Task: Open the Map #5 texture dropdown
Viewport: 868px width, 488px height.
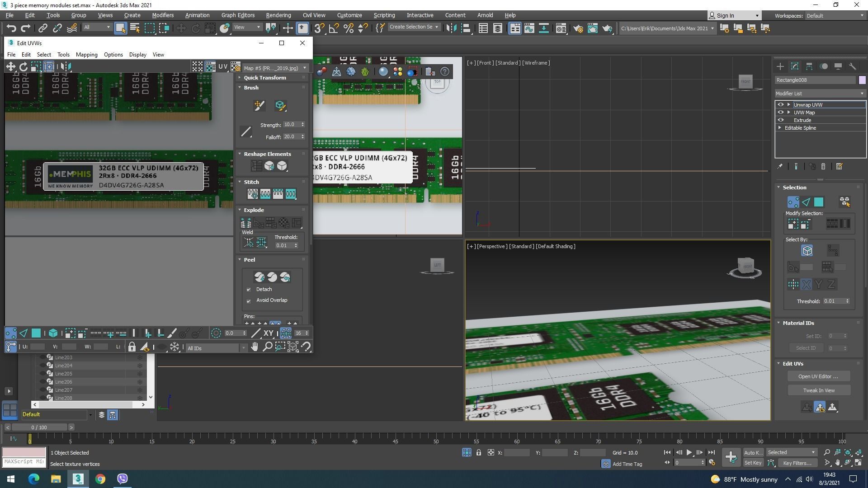Action: pos(275,68)
